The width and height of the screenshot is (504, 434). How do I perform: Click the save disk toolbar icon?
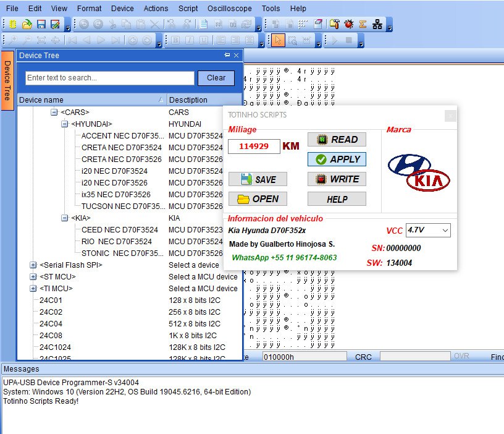pyautogui.click(x=41, y=25)
